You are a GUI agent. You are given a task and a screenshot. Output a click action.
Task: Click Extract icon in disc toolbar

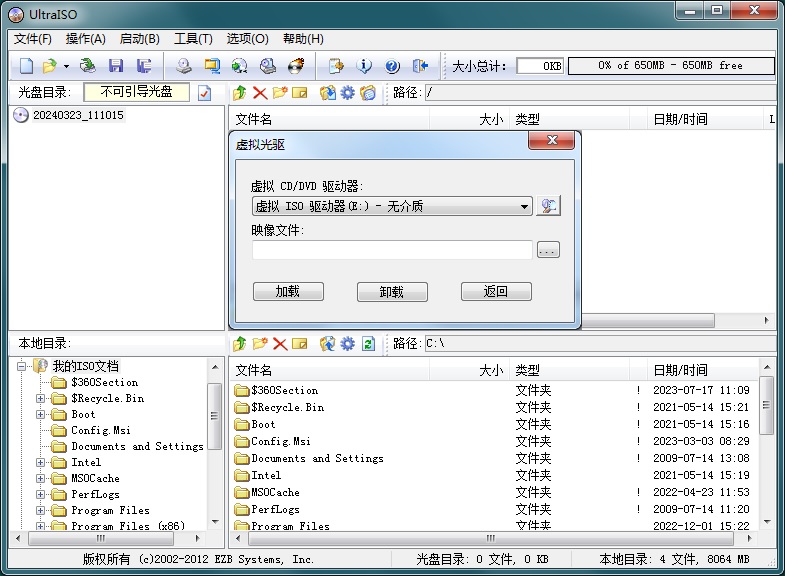pyautogui.click(x=327, y=93)
